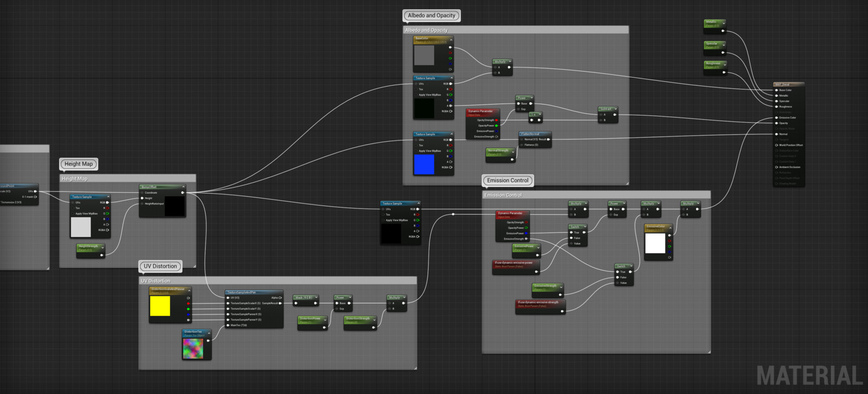Expand the Subtract node chevron
The image size is (868, 394).
(615, 109)
